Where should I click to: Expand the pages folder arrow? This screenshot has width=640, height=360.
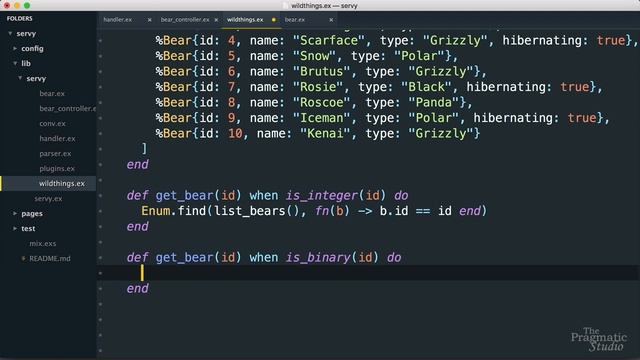pyautogui.click(x=15, y=213)
